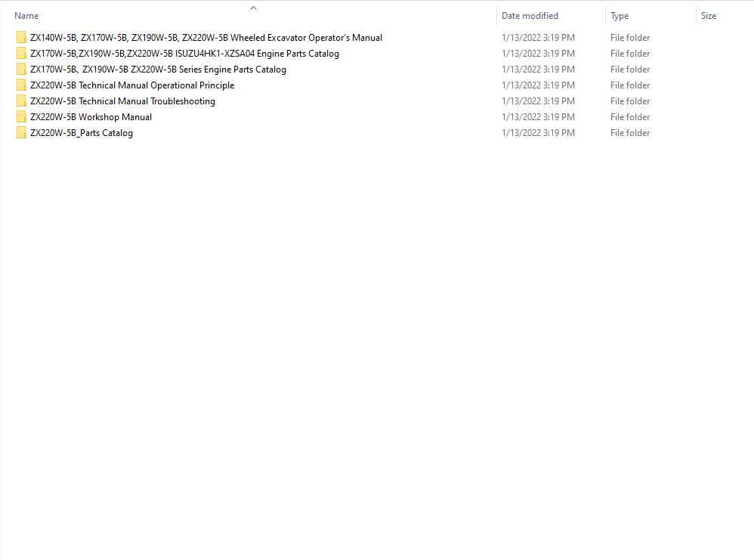754x560 pixels.
Task: Click File folder type in Operational Principle row
Action: point(630,85)
